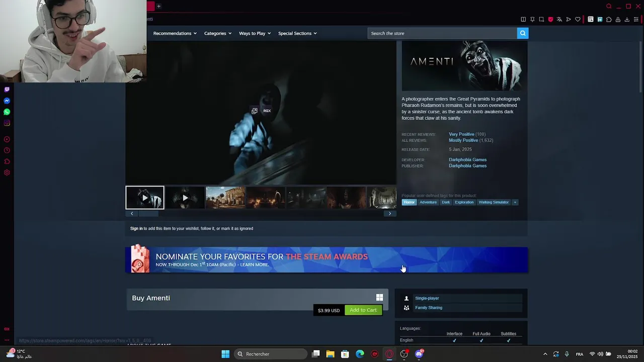644x362 pixels.
Task: Open the 12°C weather widget
Action: click(18, 354)
